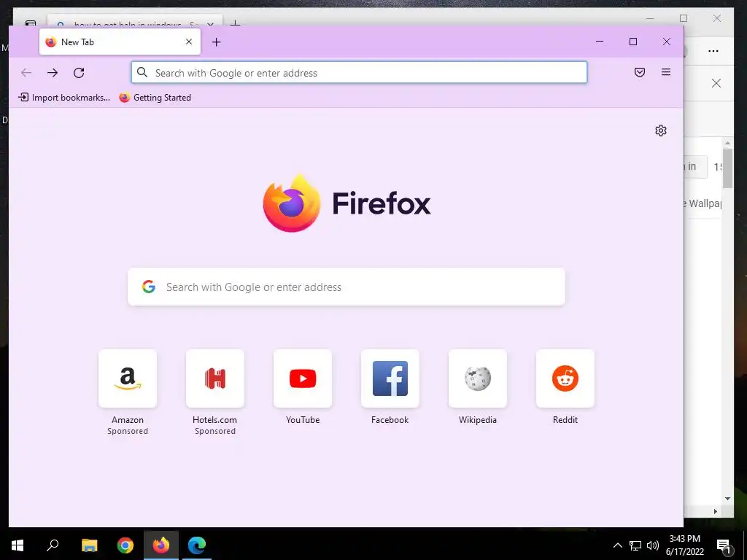Go back using Firefox back arrow
Screen dimensions: 747x560
pyautogui.click(x=26, y=72)
